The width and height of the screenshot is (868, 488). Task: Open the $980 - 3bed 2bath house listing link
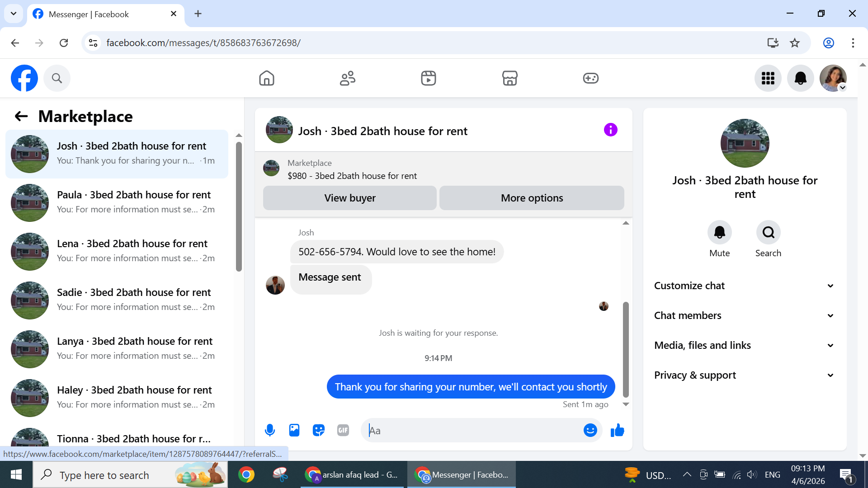click(x=352, y=176)
